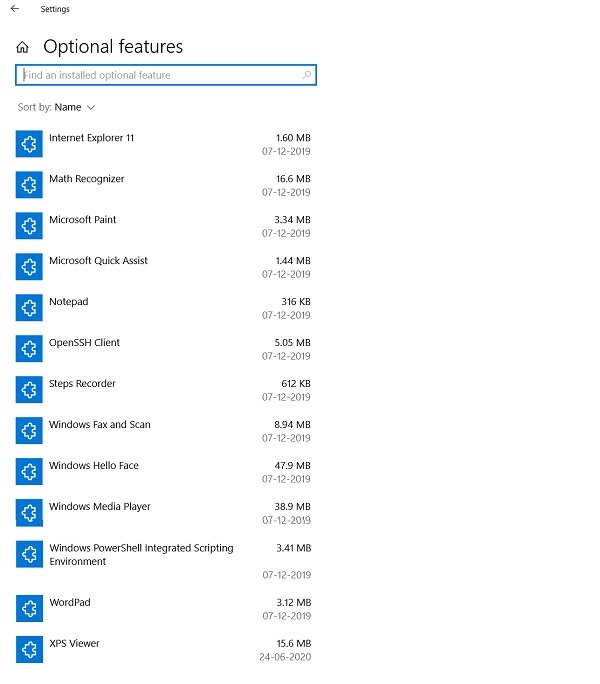
Task: Select the Windows Fax and Scan name
Action: pos(99,425)
